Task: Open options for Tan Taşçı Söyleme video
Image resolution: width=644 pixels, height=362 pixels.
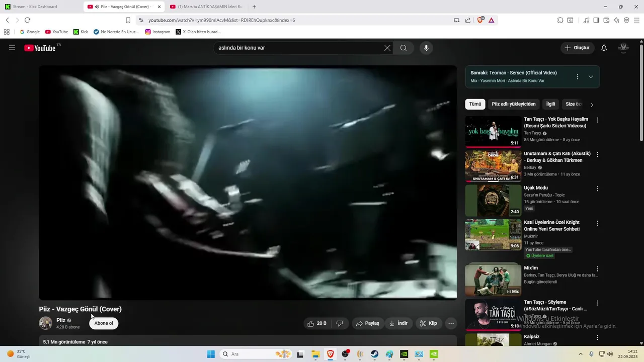Action: [x=597, y=303]
